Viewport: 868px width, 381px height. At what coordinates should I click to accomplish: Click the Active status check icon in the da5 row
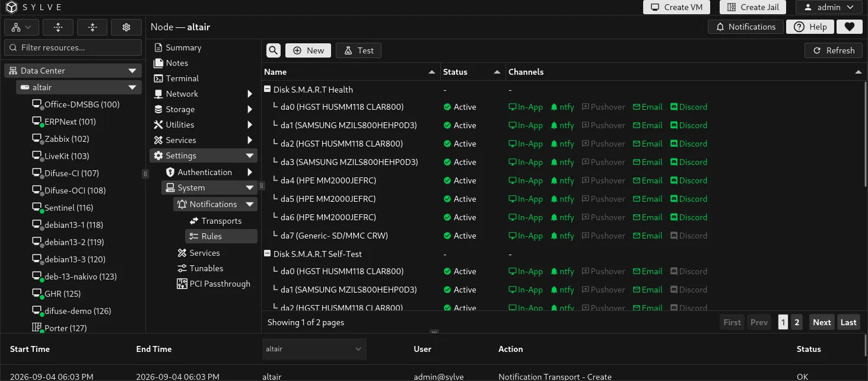[447, 199]
